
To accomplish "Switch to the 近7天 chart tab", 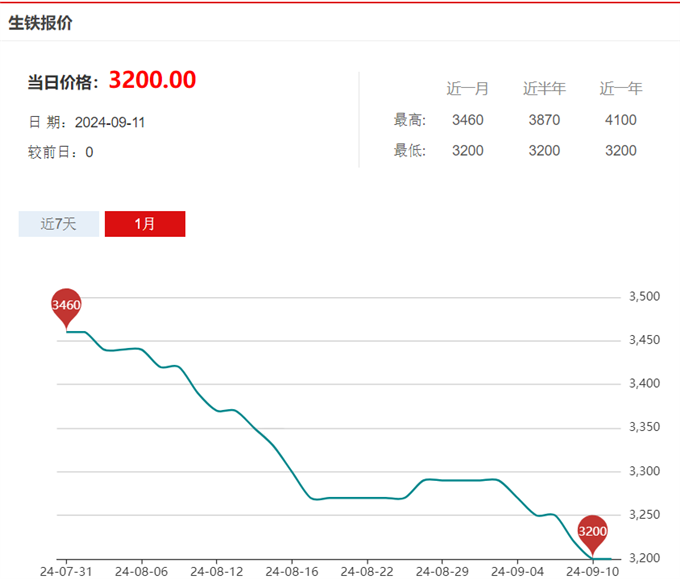I will point(58,224).
